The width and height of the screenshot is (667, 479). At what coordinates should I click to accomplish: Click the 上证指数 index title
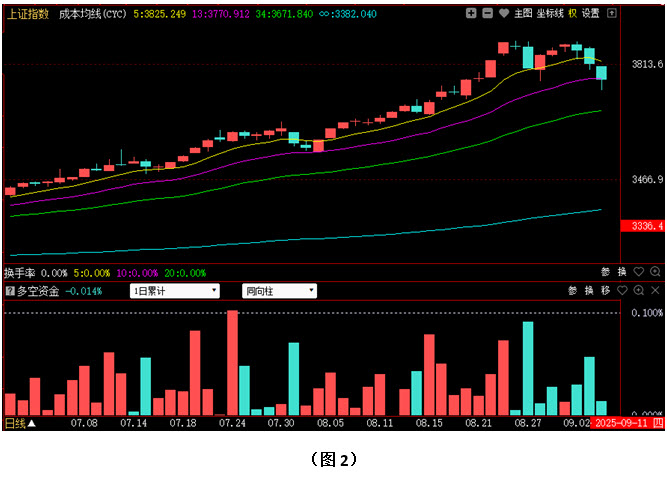coord(28,14)
